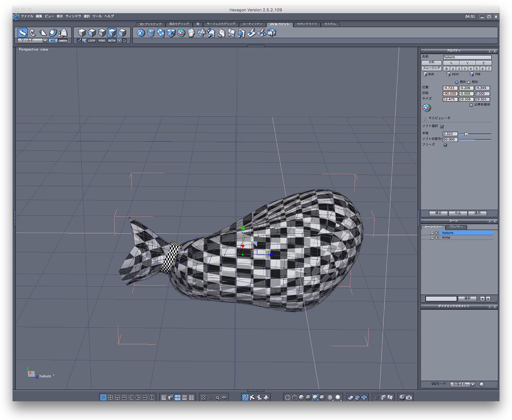Click the 半径 slider handle

pos(467,134)
